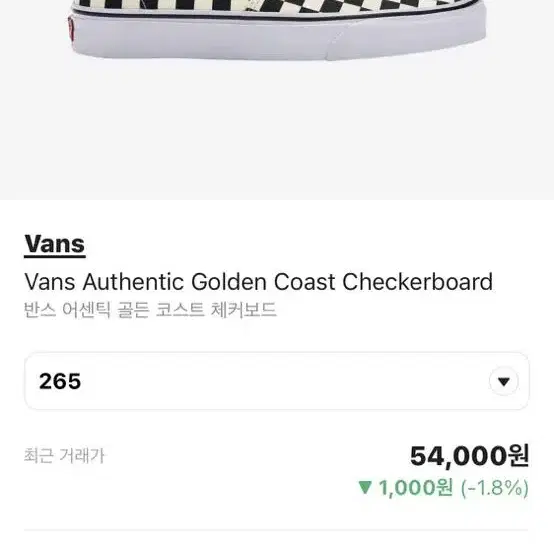Screen dimensions: 554x554
Task: Click the black sidewall stripe on shoe
Action: 279,15
